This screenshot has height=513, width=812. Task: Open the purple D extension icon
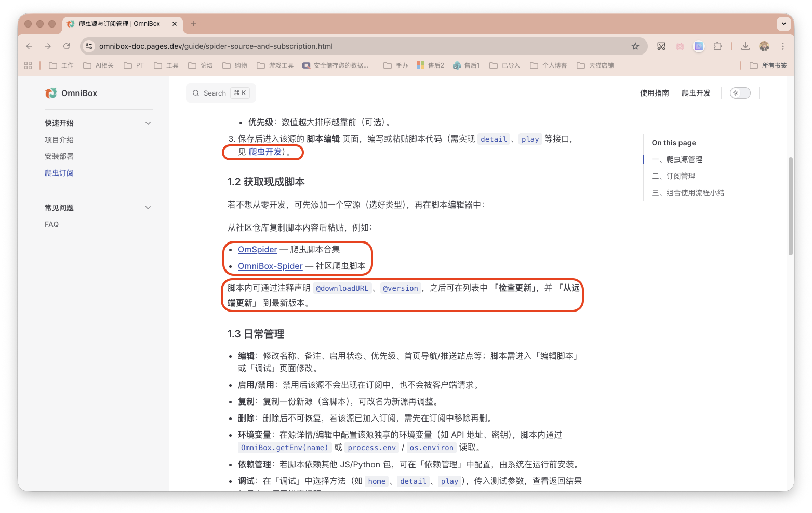[698, 46]
